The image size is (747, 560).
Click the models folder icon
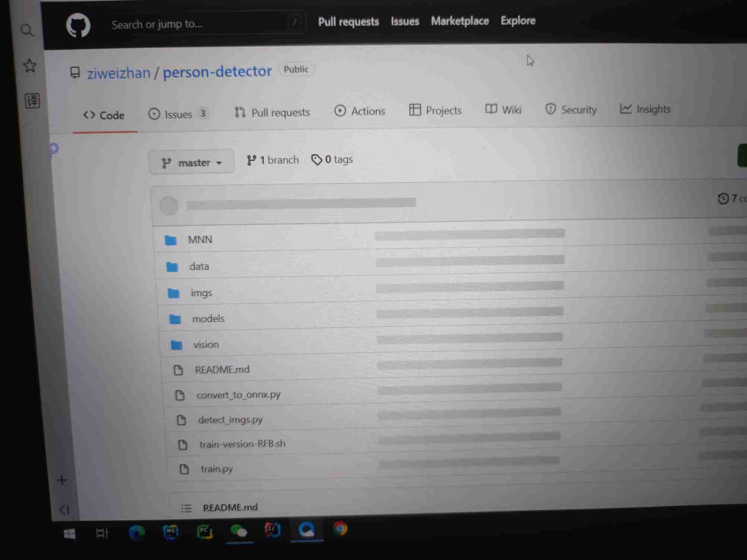click(x=175, y=319)
